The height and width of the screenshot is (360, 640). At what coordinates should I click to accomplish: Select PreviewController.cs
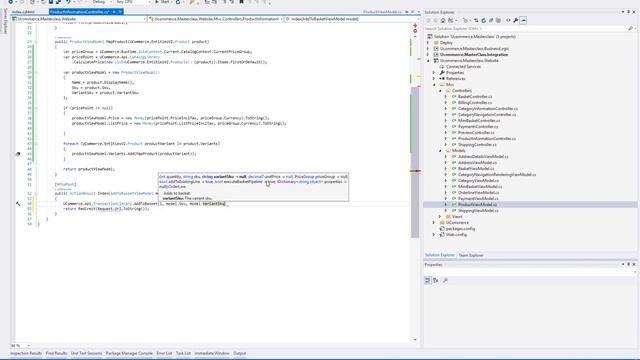(476, 133)
